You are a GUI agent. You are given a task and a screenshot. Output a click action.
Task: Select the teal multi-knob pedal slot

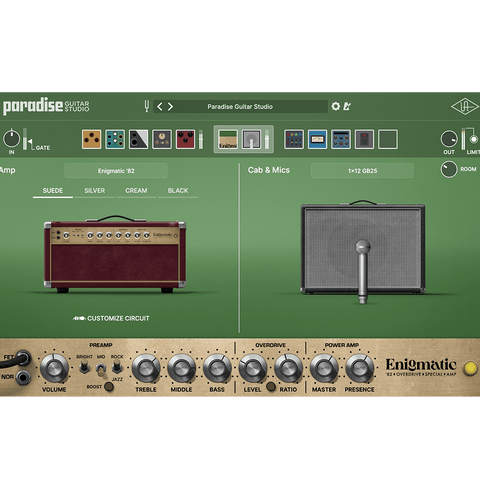[115, 139]
